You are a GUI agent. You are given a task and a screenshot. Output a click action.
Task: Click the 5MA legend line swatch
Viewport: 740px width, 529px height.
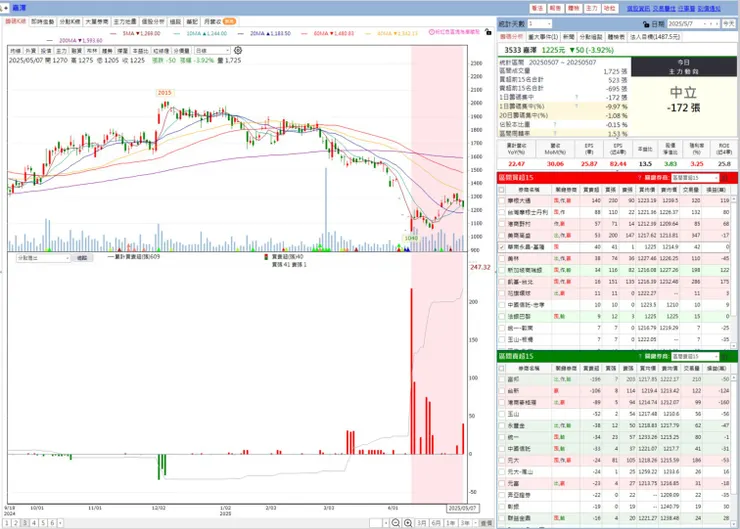113,34
